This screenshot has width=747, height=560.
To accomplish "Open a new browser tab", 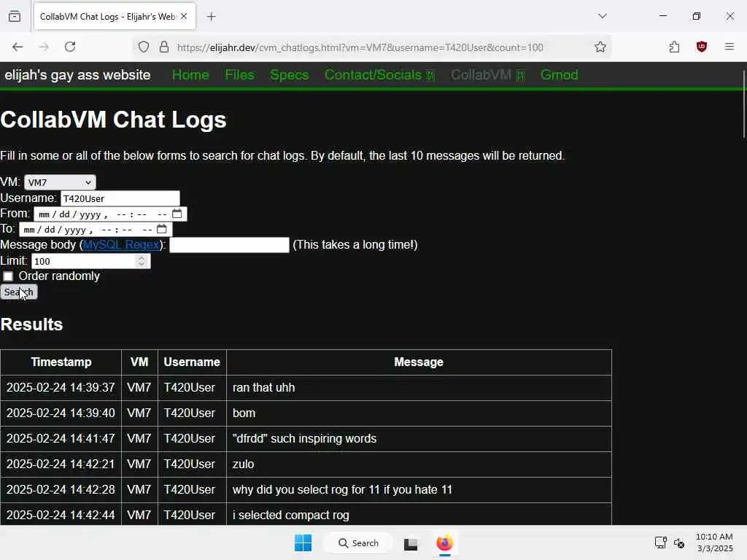I will pos(211,17).
